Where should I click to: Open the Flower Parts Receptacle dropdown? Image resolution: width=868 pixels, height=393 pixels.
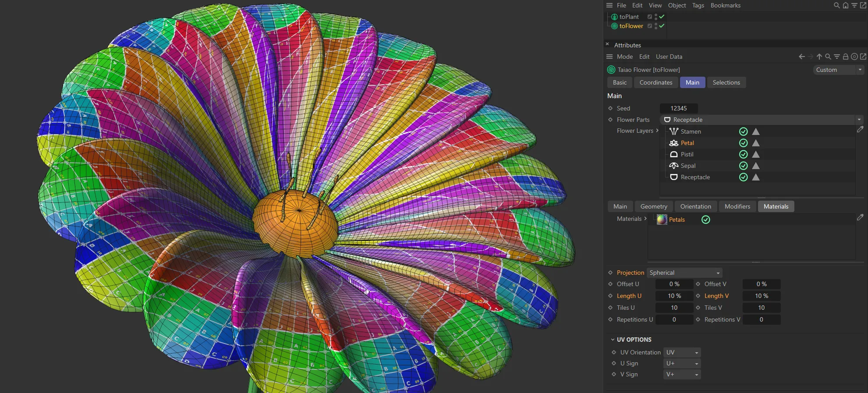762,120
